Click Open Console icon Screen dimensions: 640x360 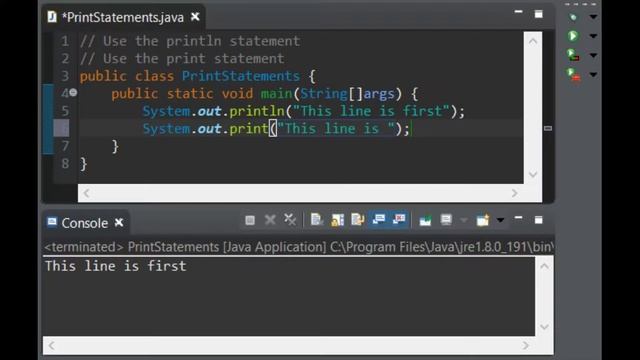click(x=482, y=220)
